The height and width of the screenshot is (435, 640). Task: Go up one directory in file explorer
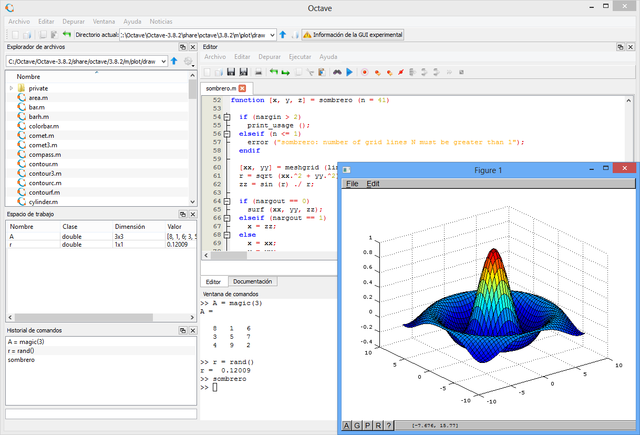pos(174,61)
